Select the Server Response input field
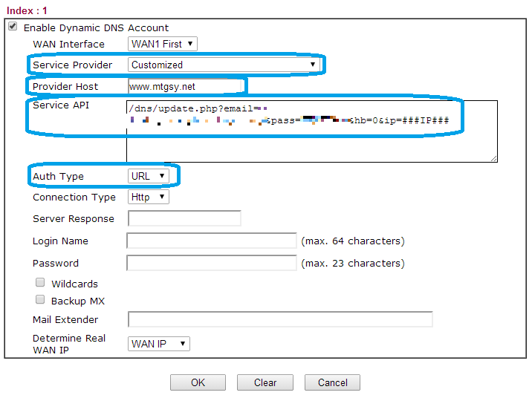Screen dimensions: 532x398 [x=184, y=218]
